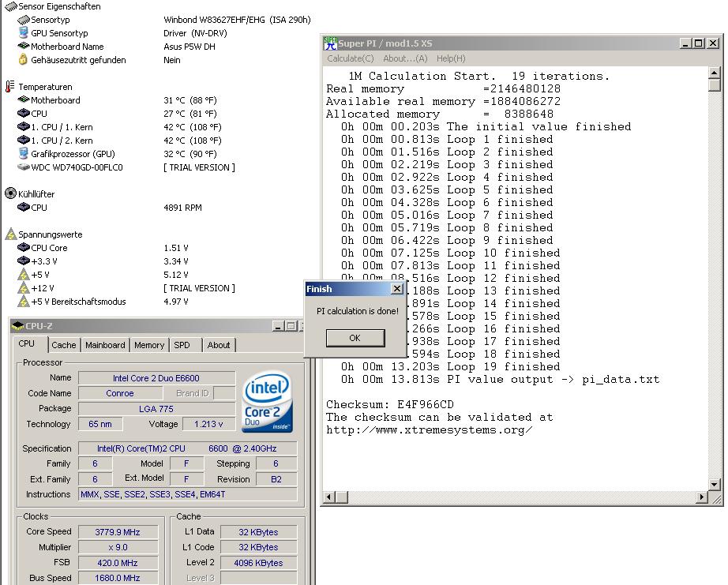Click the Temperaturen thermometer icon

point(10,86)
